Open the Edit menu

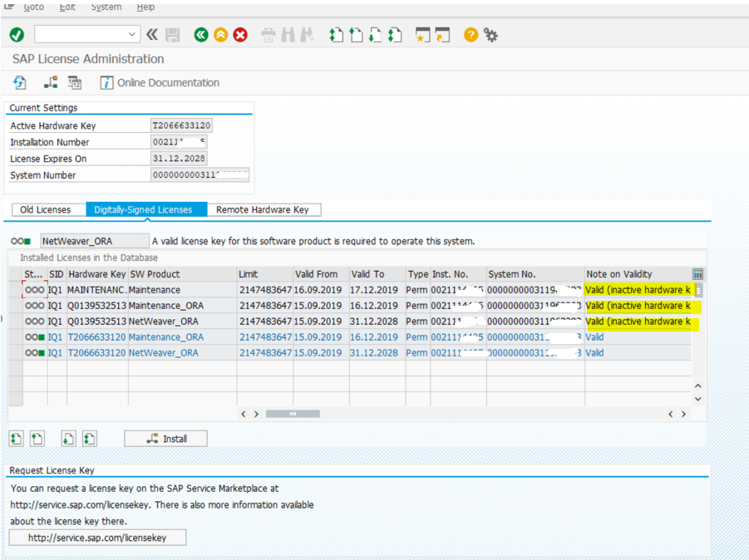pyautogui.click(x=67, y=7)
